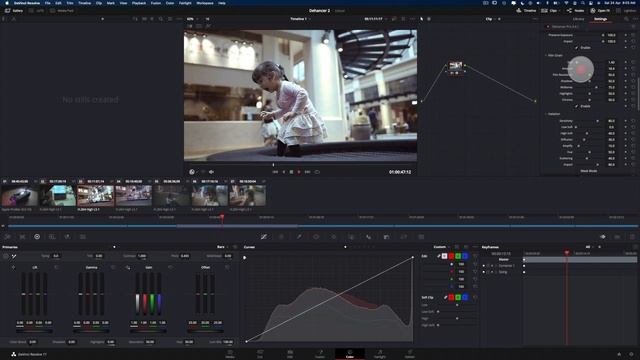Screen dimensions: 640x360
Task: Open the Sizing palette
Action: pyautogui.click(x=404, y=237)
